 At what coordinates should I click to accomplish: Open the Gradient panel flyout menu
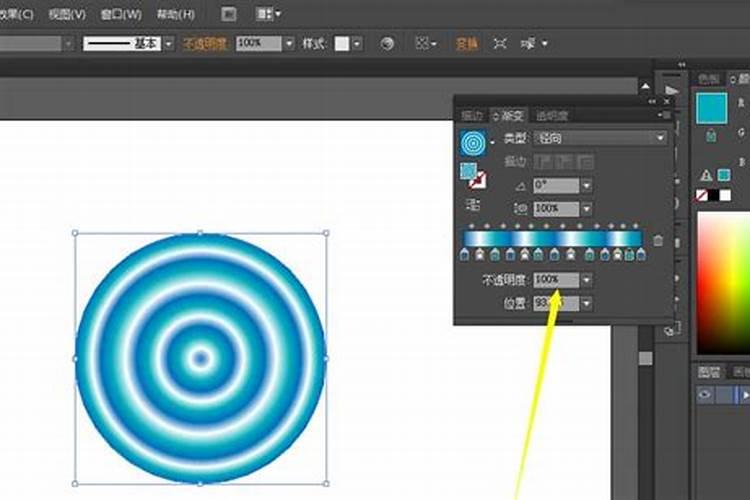click(x=664, y=115)
